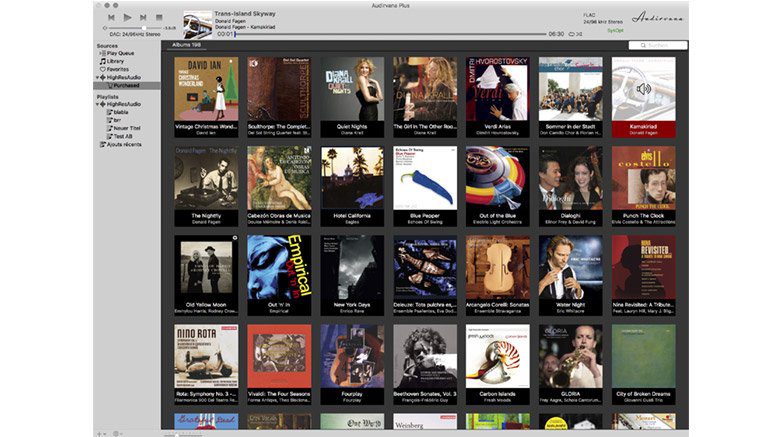Viewport: 781px width, 437px height.
Task: Open Play Queue in the sidebar
Action: 119,53
